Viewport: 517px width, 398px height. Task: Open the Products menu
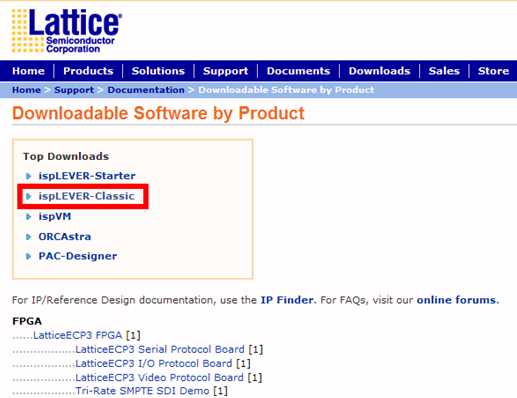[88, 71]
